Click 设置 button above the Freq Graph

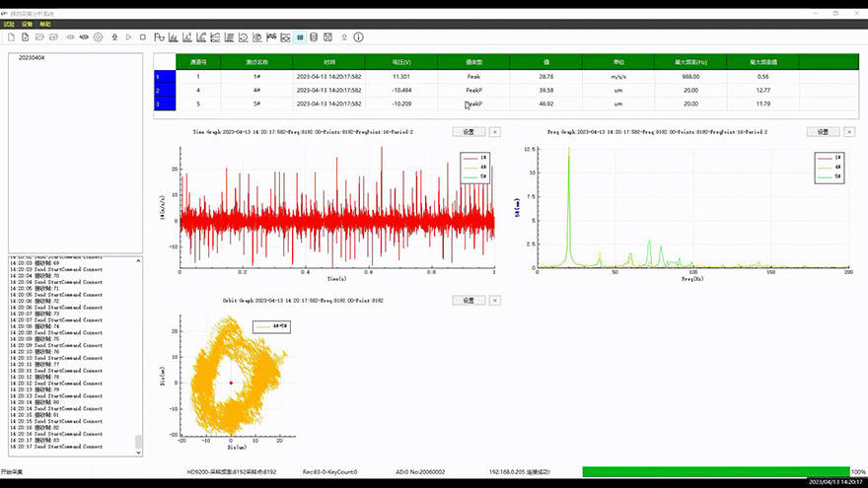(x=823, y=131)
